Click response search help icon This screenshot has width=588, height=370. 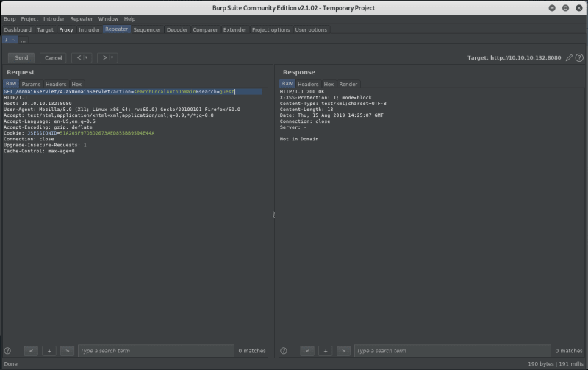coord(284,351)
